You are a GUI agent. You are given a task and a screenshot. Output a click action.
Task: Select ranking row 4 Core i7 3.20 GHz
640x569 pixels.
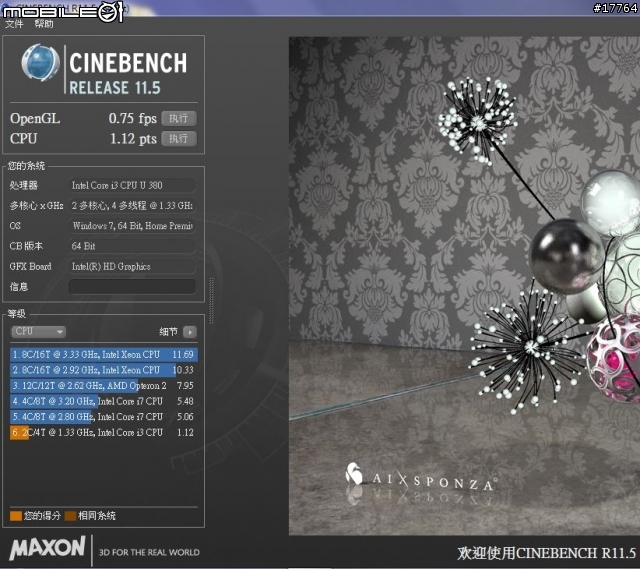104,401
